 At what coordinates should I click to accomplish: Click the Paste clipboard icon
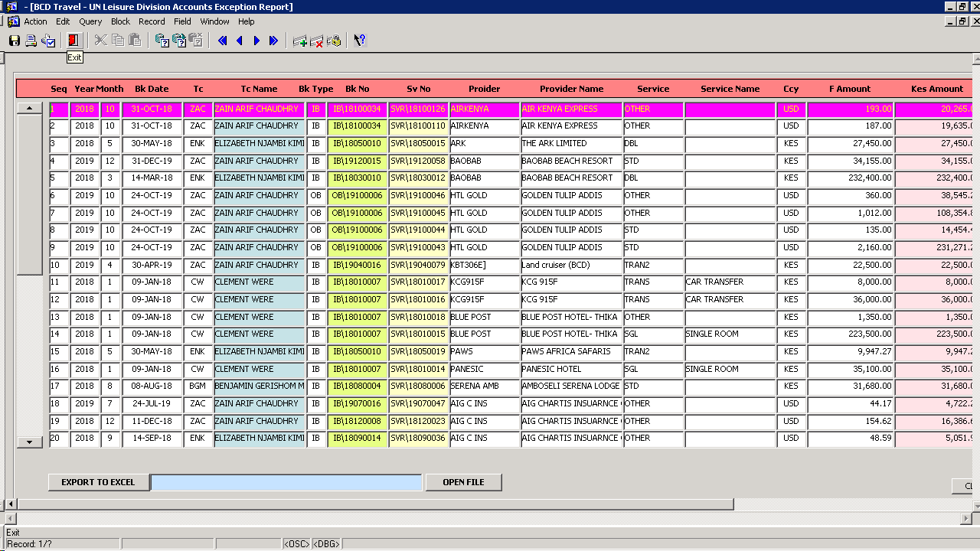click(135, 41)
